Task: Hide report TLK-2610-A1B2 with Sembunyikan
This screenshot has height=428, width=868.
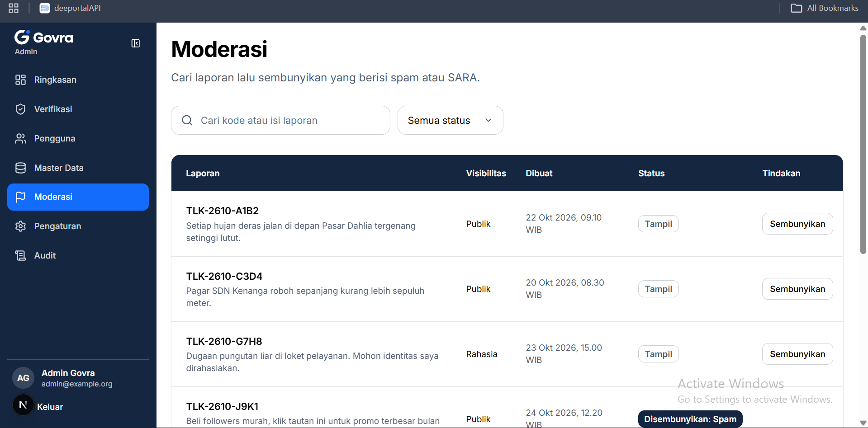Action: (x=797, y=224)
